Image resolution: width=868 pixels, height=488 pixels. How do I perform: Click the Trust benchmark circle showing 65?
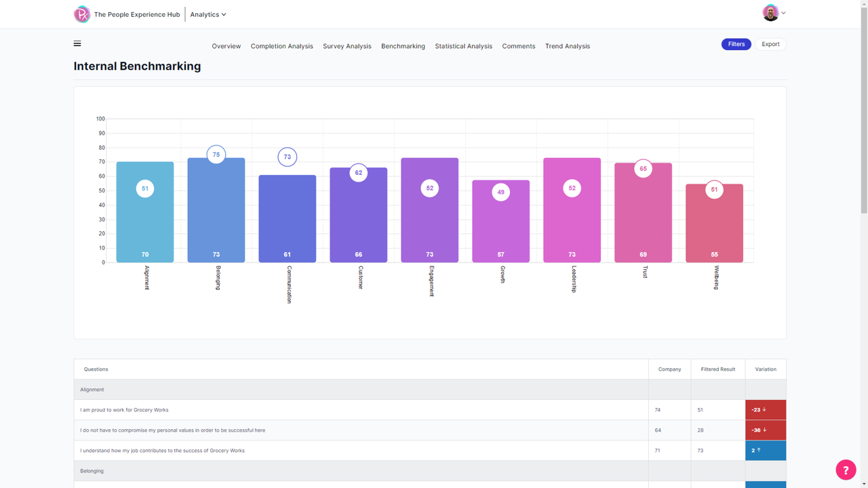click(x=643, y=169)
